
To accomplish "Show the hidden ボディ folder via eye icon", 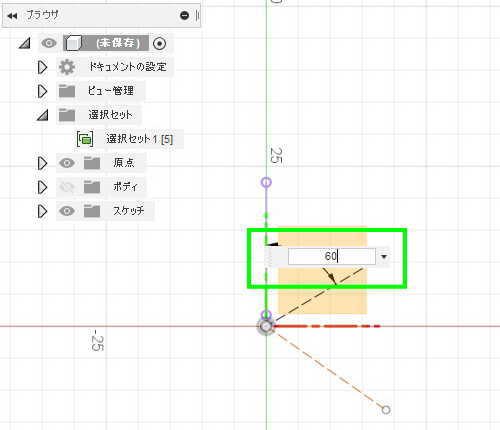I will (x=67, y=187).
